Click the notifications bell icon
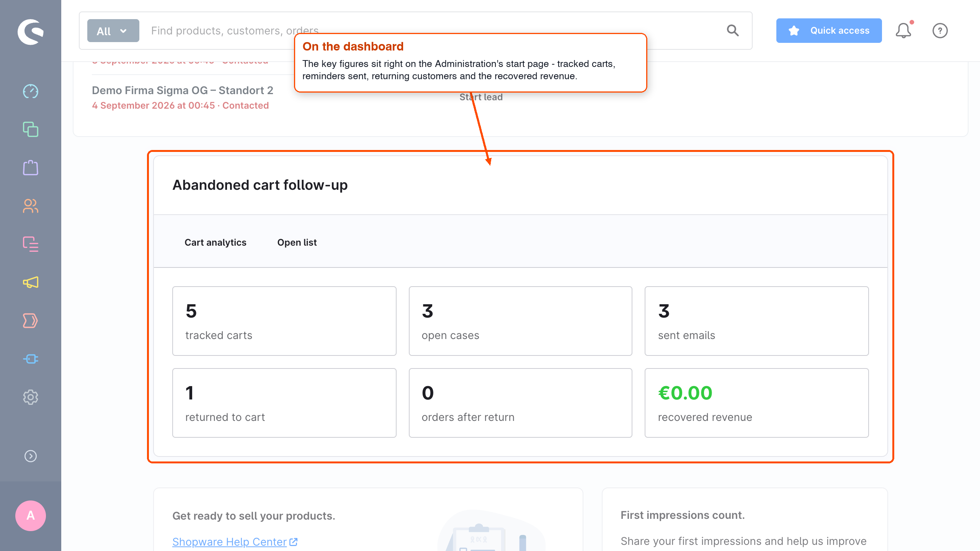Image resolution: width=980 pixels, height=551 pixels. (903, 31)
